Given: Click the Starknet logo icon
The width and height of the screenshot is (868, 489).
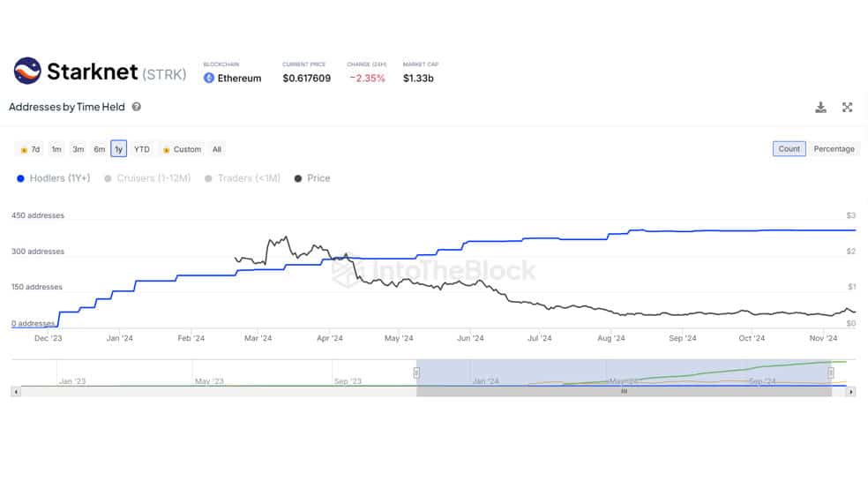Looking at the screenshot, I should pyautogui.click(x=27, y=71).
